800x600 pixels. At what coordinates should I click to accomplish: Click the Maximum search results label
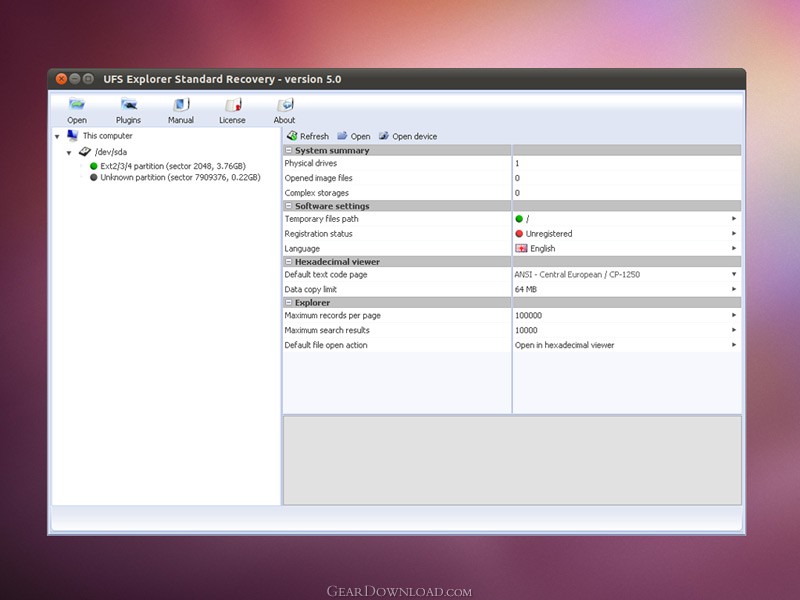[327, 330]
